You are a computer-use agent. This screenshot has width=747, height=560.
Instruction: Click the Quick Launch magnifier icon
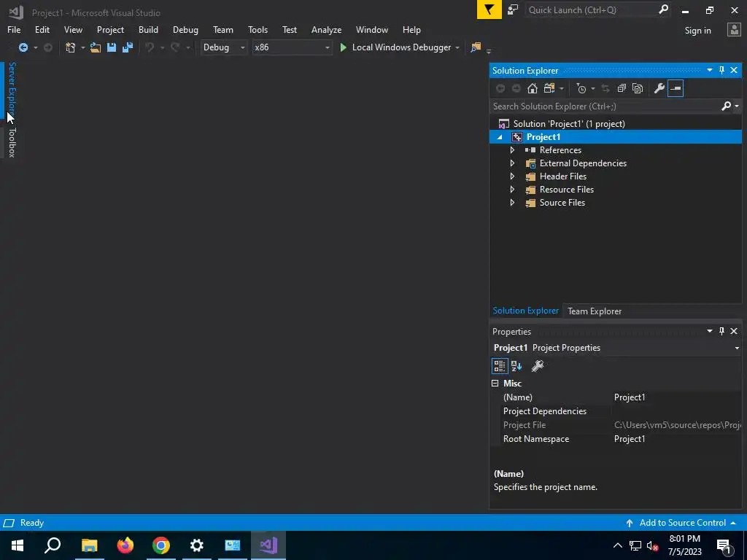pos(663,9)
